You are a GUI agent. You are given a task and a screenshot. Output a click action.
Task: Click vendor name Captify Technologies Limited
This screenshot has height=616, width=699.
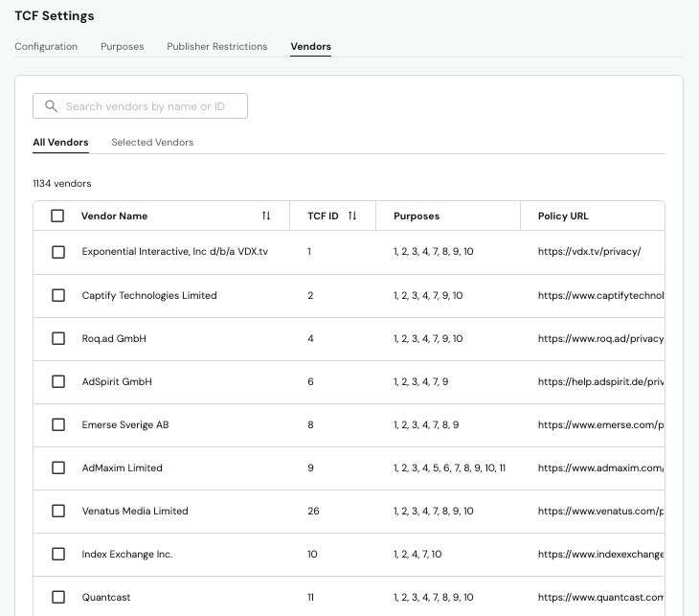point(149,295)
